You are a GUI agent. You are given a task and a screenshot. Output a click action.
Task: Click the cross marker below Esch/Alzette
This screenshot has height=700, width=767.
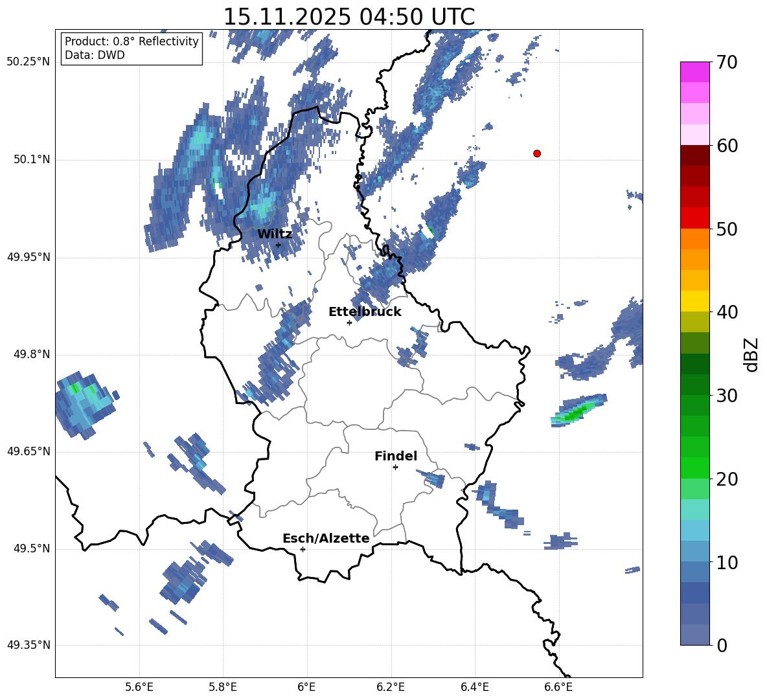pos(303,549)
